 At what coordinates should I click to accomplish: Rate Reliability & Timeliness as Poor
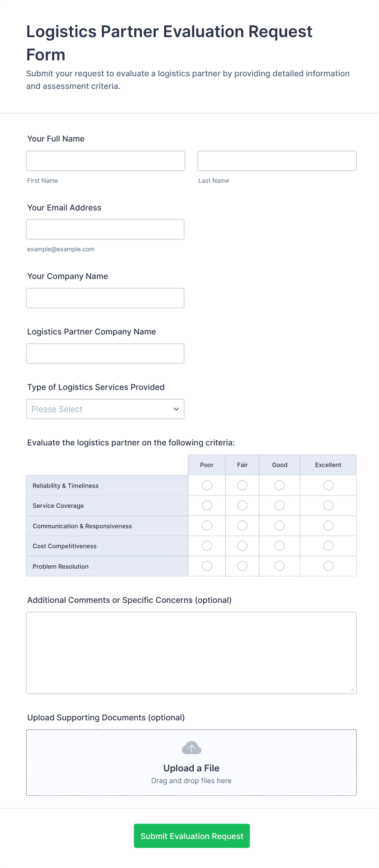207,485
